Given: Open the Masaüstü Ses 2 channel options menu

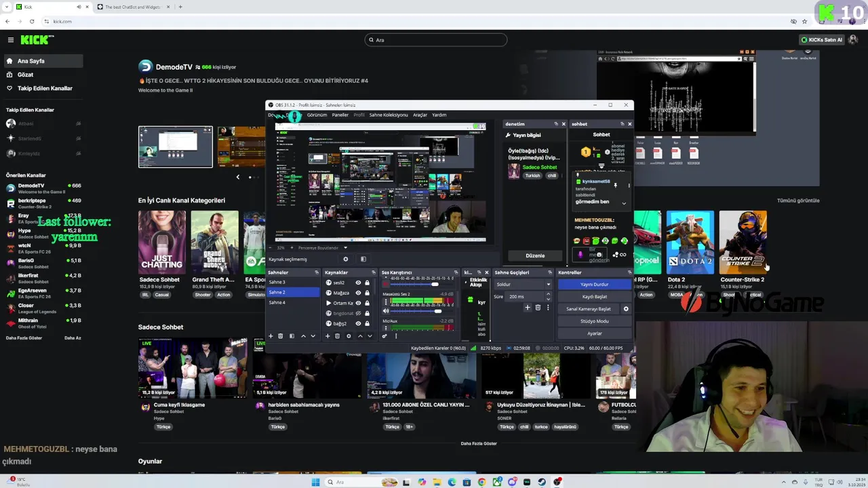Looking at the screenshot, I should pyautogui.click(x=386, y=302).
